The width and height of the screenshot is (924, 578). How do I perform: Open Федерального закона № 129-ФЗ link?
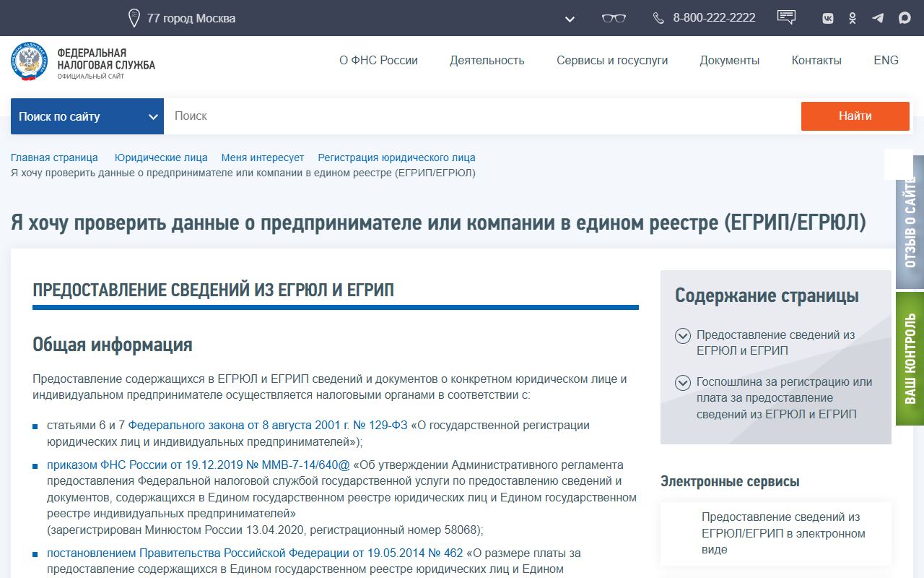pyautogui.click(x=268, y=426)
